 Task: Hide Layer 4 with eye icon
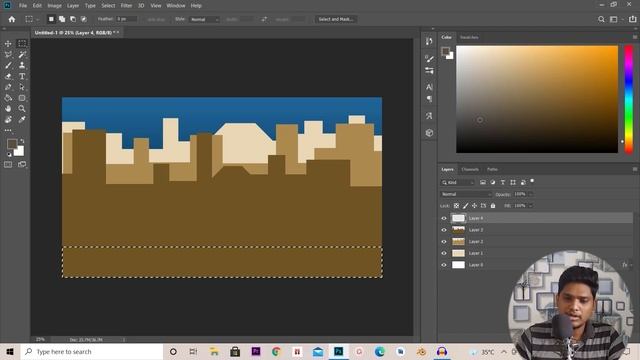pos(444,218)
